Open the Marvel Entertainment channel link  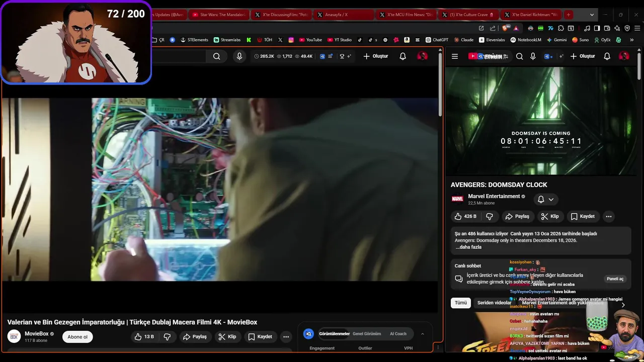tap(494, 197)
